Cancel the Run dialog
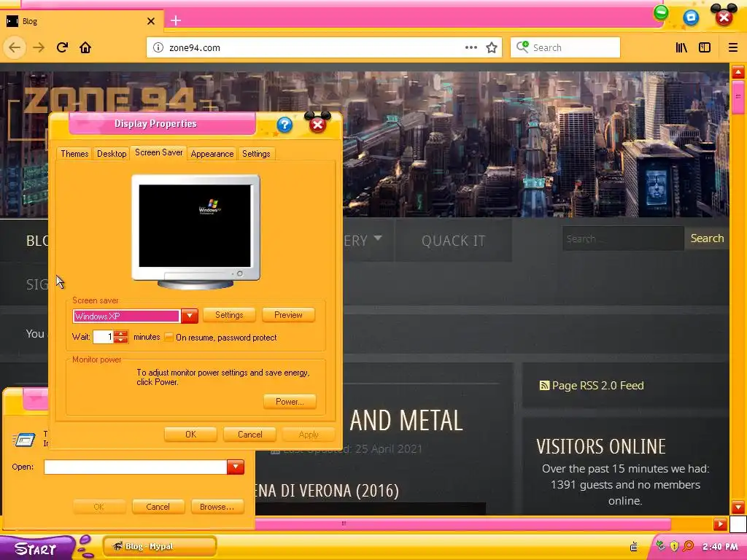747x560 pixels. coord(158,507)
